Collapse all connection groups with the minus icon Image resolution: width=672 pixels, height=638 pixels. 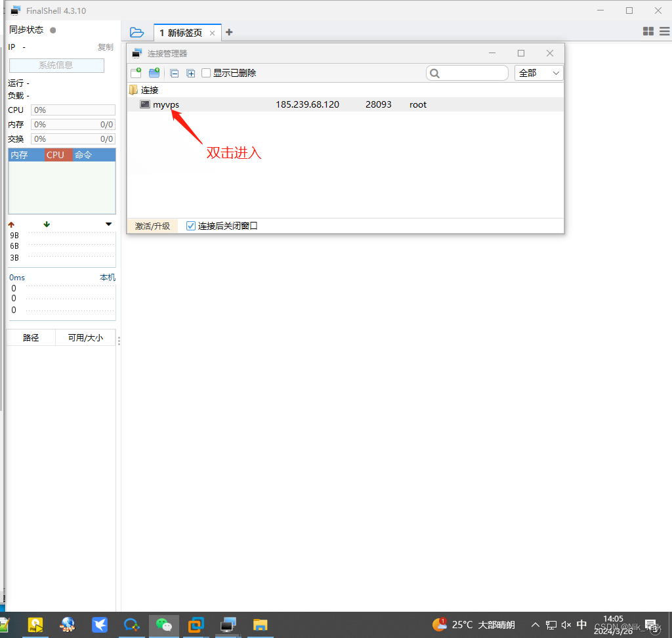174,73
